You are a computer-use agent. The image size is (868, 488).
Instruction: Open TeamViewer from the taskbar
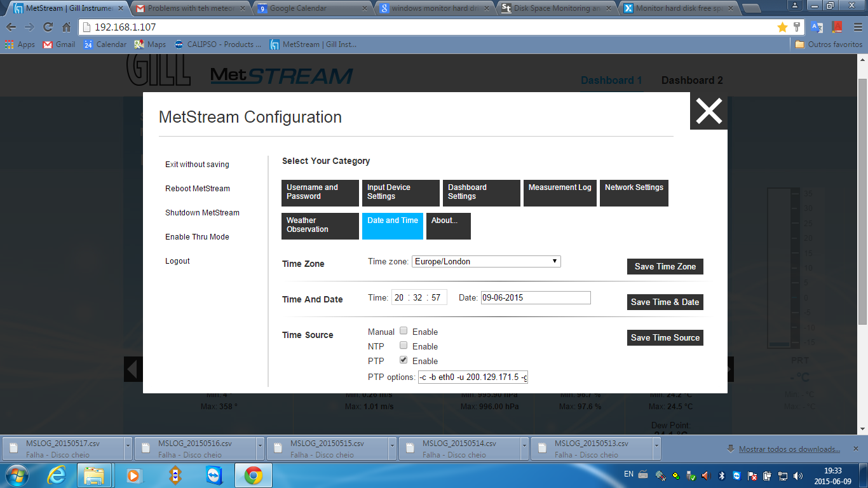tap(214, 475)
